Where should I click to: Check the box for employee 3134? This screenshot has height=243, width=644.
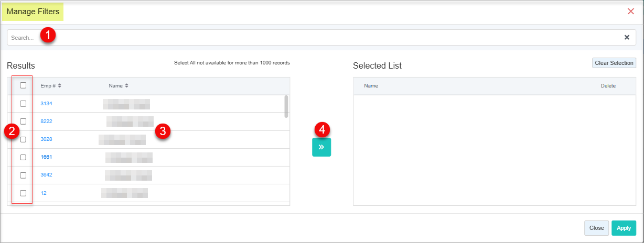click(x=23, y=104)
